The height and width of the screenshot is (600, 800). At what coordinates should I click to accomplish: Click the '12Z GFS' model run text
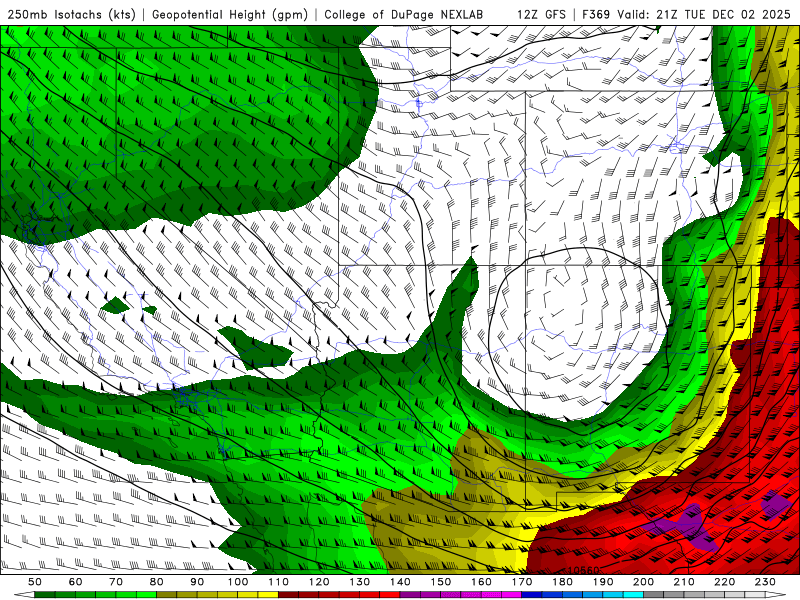541,15
